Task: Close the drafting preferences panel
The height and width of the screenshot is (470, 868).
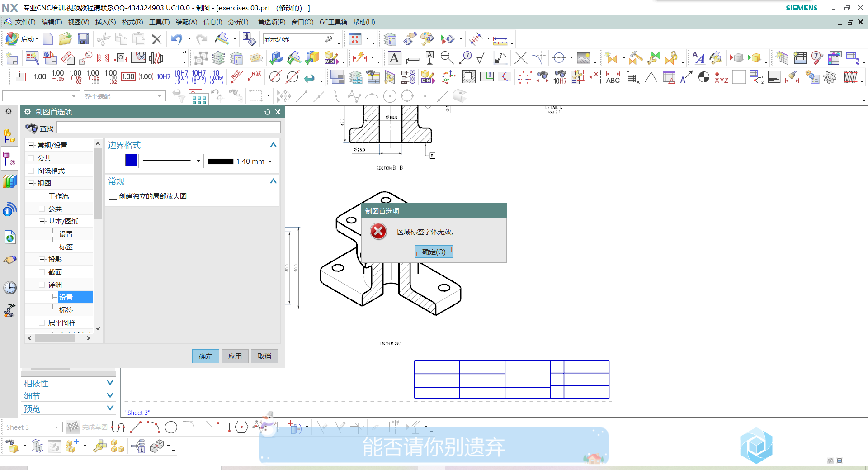Action: pos(278,112)
